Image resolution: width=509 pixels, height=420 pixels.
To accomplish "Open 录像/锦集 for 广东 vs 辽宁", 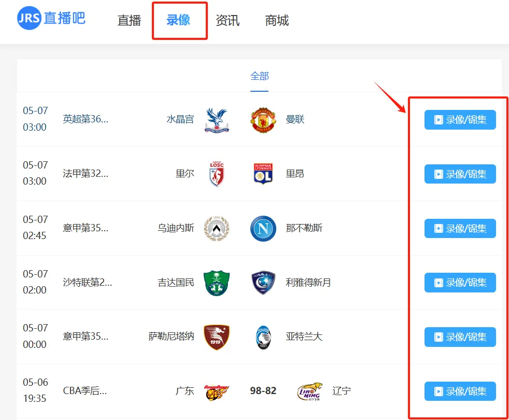I will 460,391.
